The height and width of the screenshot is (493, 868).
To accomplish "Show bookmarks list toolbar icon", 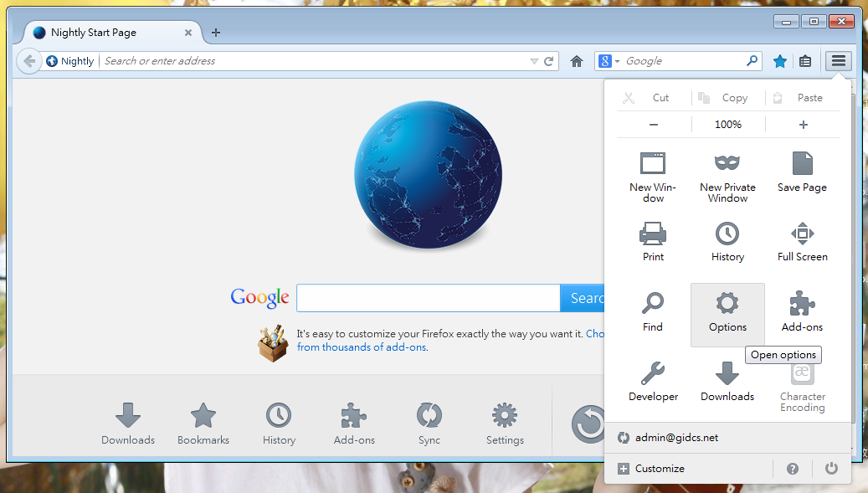I will (x=805, y=61).
